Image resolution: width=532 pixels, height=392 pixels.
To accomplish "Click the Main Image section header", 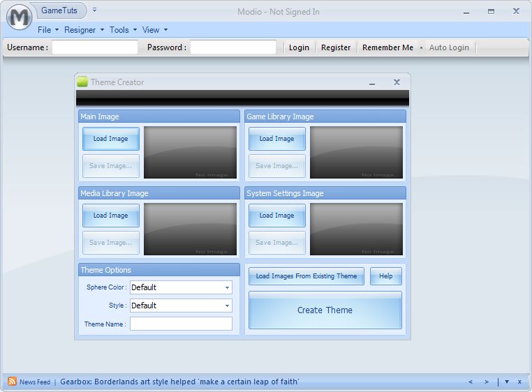I will click(159, 116).
